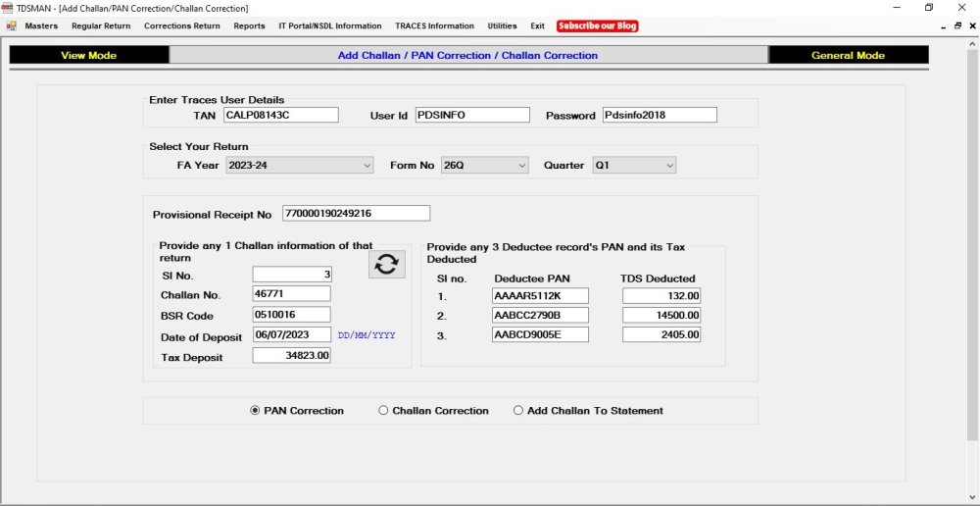Click the vertical scrollbar up arrow
The width and height of the screenshot is (980, 506).
point(972,42)
